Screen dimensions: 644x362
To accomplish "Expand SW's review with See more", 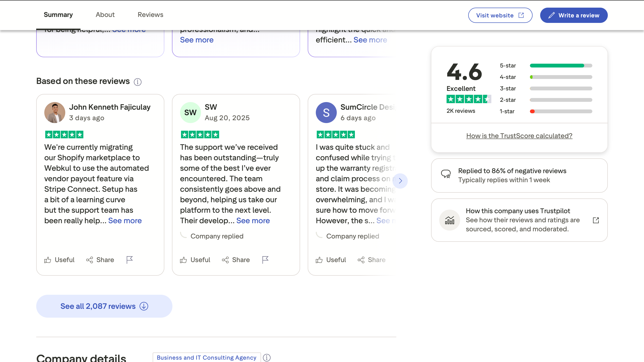I will tap(253, 221).
